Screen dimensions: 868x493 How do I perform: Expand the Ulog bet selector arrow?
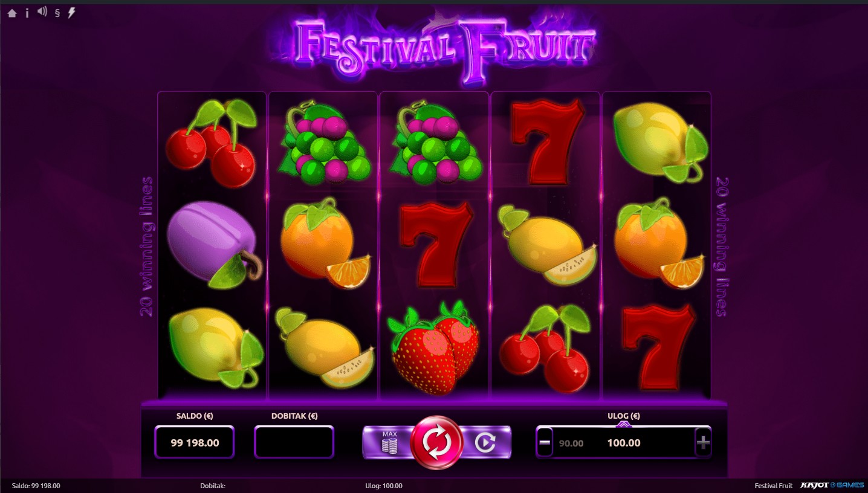(624, 424)
